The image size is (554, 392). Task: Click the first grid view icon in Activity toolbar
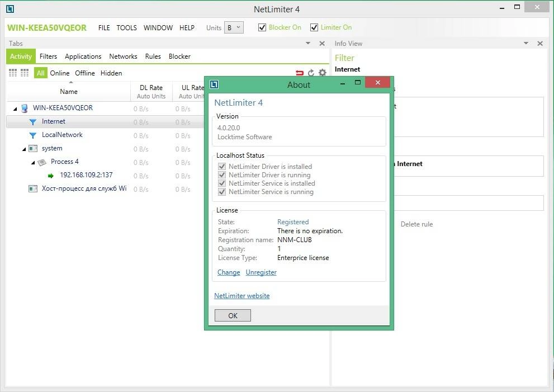(x=13, y=73)
